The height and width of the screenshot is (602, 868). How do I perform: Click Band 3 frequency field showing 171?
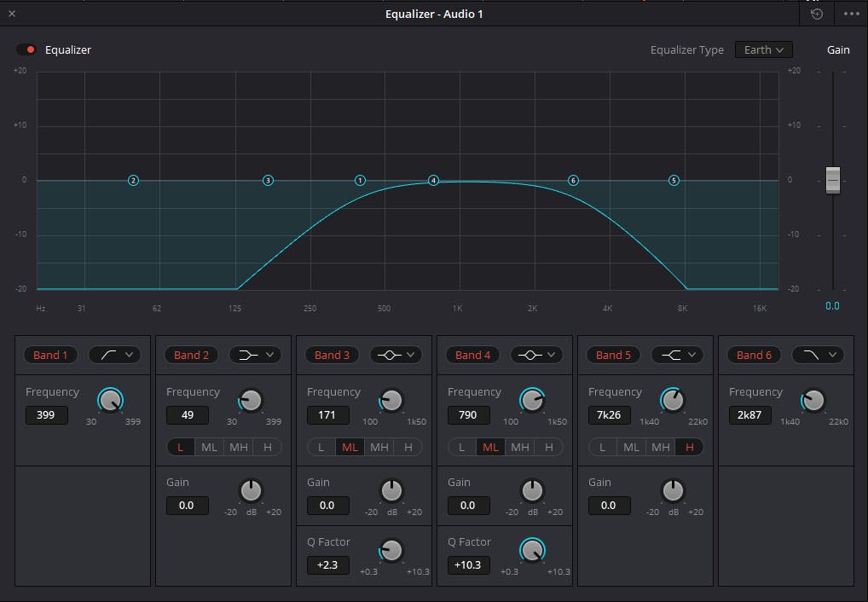tap(327, 414)
